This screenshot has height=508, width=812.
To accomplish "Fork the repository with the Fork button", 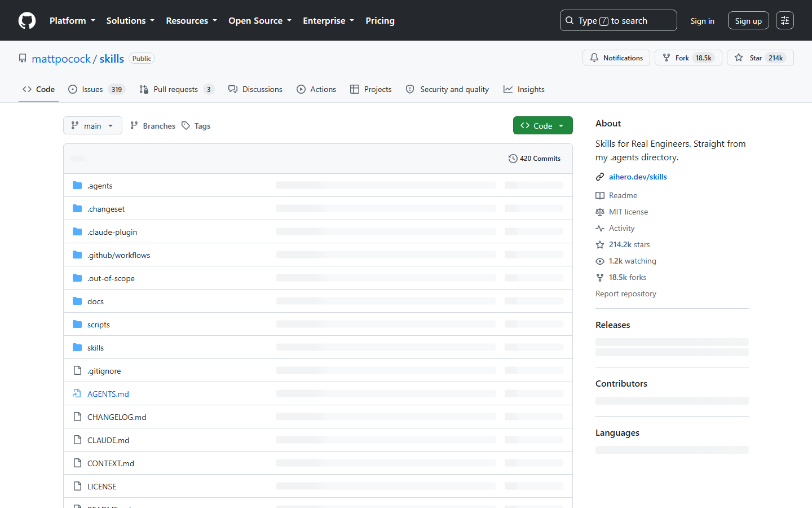I will click(x=688, y=58).
